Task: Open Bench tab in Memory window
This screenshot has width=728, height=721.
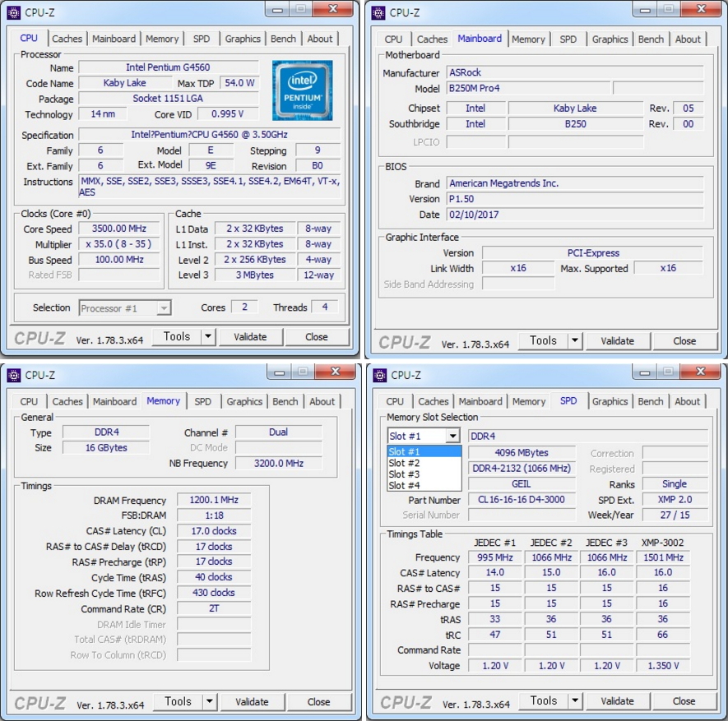Action: click(x=285, y=402)
